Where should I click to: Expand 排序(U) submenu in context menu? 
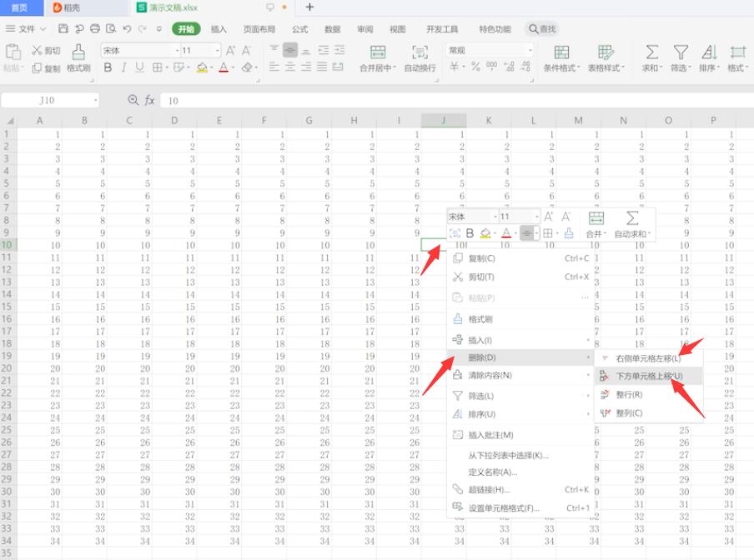click(x=520, y=414)
